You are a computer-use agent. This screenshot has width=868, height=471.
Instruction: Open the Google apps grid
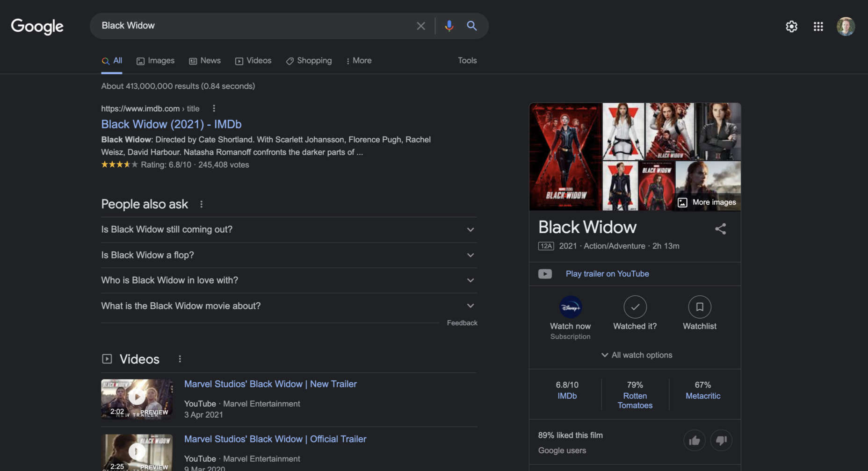pos(818,27)
